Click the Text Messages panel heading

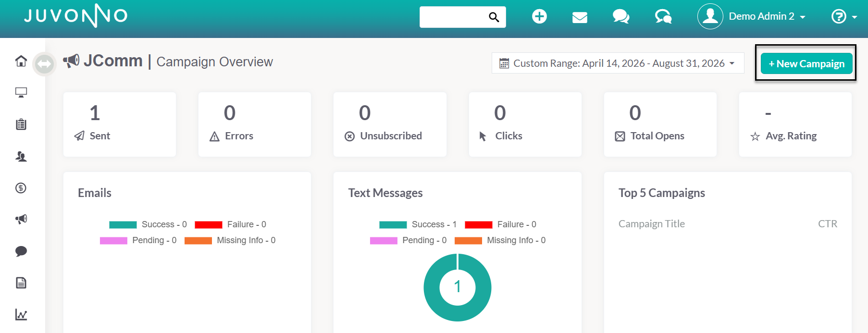[385, 193]
